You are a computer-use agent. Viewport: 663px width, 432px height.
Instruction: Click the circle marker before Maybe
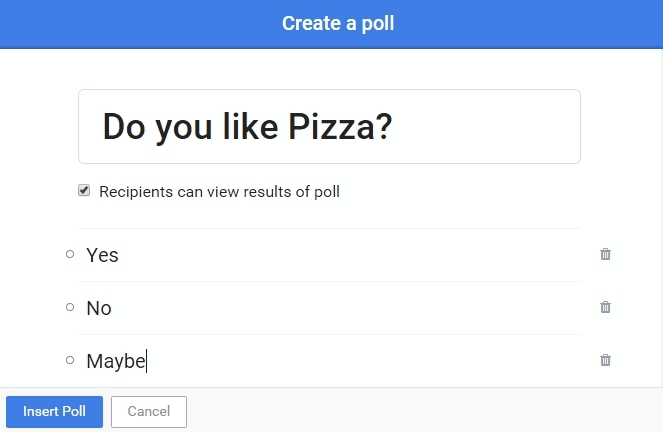70,360
